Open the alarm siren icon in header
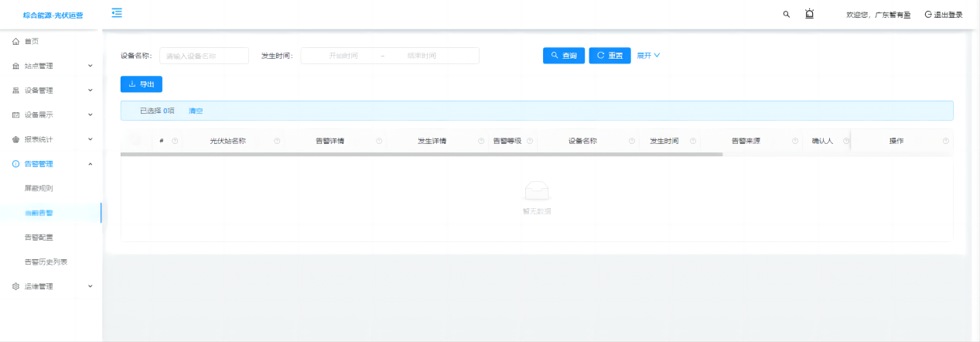980x342 pixels. 809,14
